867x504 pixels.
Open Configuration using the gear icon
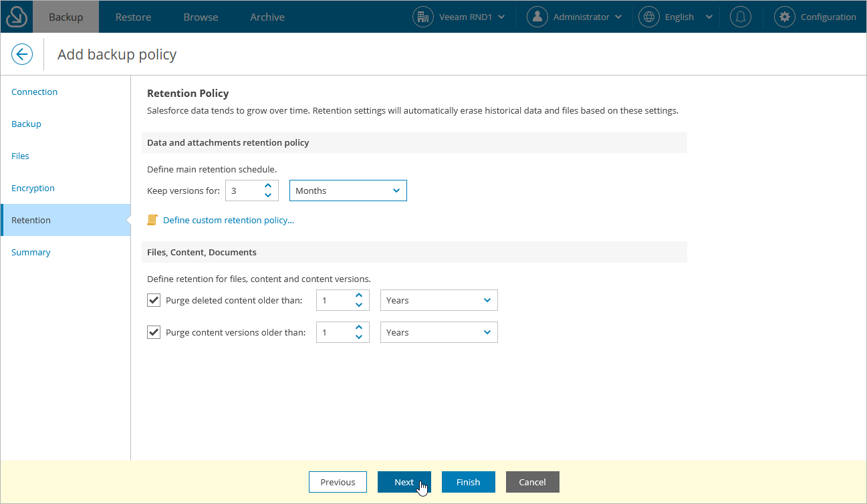click(783, 16)
